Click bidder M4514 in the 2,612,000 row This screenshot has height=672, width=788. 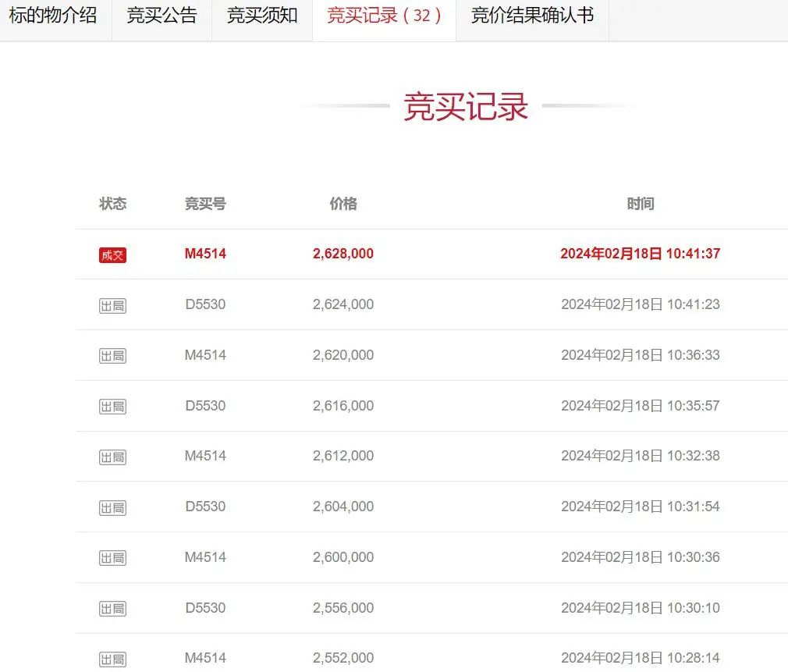pyautogui.click(x=205, y=455)
